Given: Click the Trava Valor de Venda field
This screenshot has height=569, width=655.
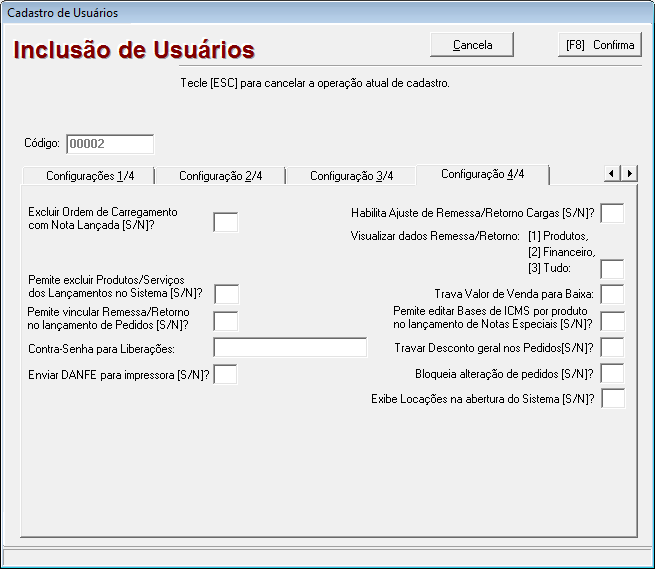Looking at the screenshot, I should (612, 294).
